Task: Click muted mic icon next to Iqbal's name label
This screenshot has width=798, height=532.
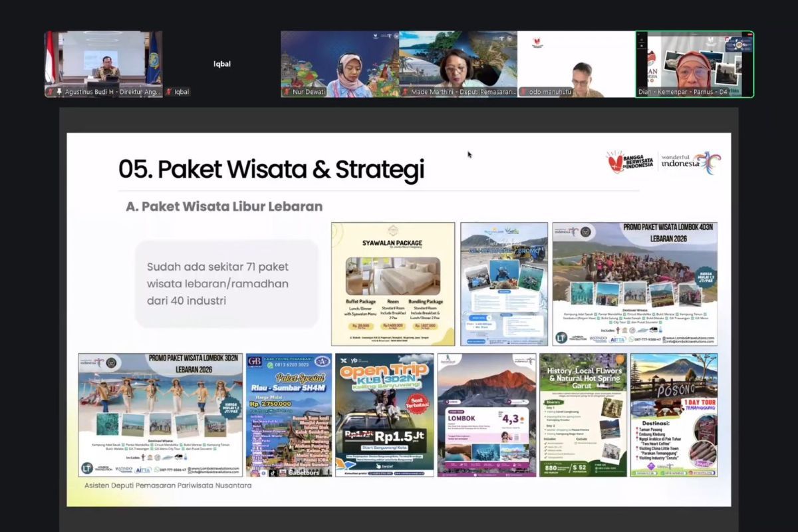Action: (170, 92)
